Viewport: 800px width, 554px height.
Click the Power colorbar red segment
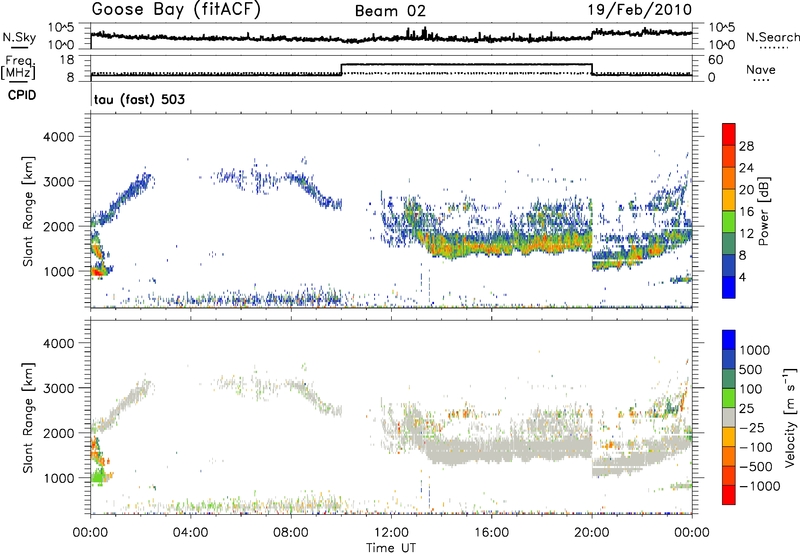tap(729, 134)
